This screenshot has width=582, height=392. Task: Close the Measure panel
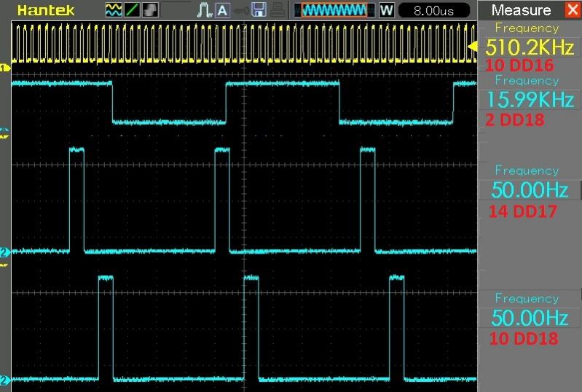(572, 10)
